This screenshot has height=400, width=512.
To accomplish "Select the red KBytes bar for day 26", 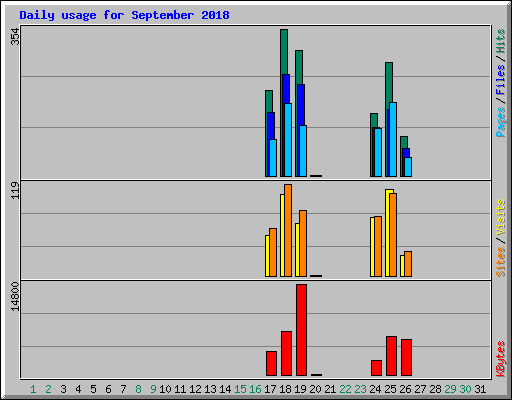I will click(406, 357).
